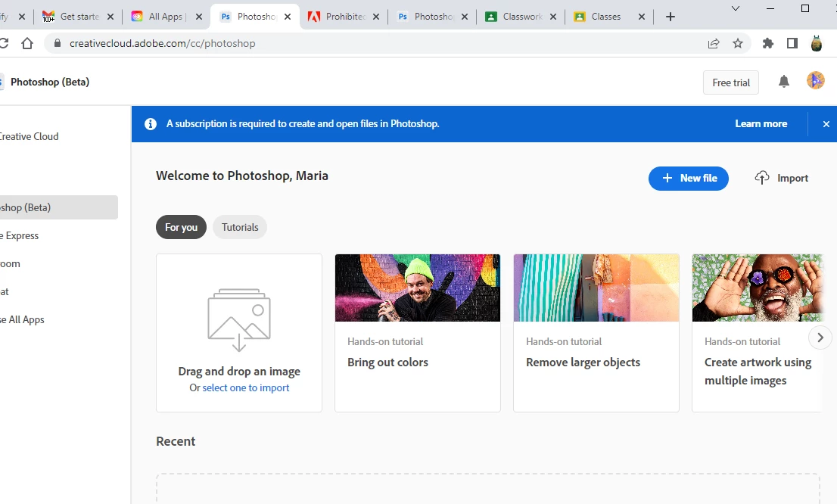Click the Free trial button

[731, 82]
